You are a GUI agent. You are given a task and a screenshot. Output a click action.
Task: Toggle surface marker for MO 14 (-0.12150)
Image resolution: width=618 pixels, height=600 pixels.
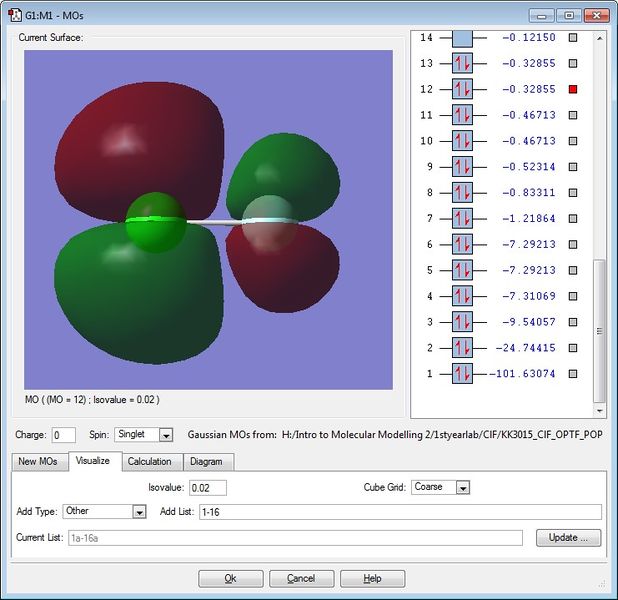click(573, 37)
